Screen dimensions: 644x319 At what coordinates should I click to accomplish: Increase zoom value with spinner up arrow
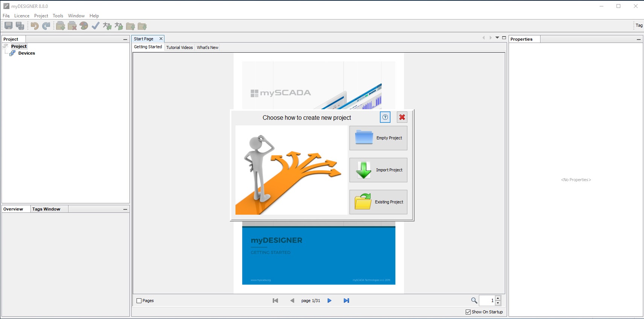click(x=498, y=298)
